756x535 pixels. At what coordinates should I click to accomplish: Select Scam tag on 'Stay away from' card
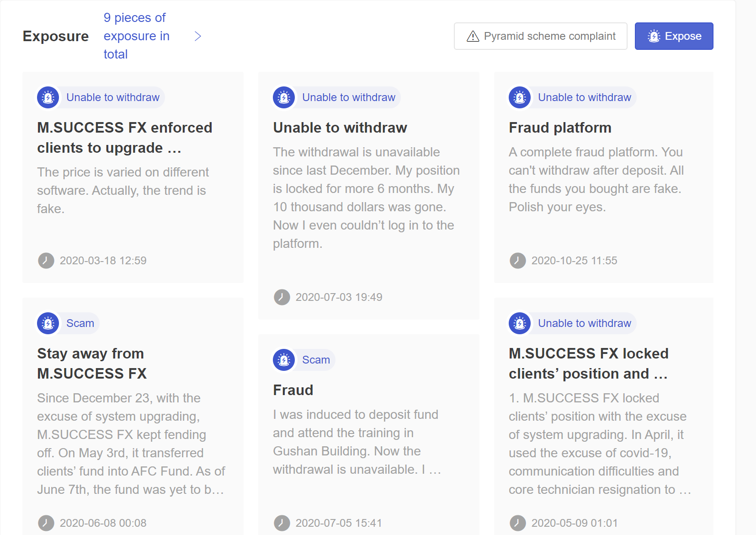[x=80, y=323]
